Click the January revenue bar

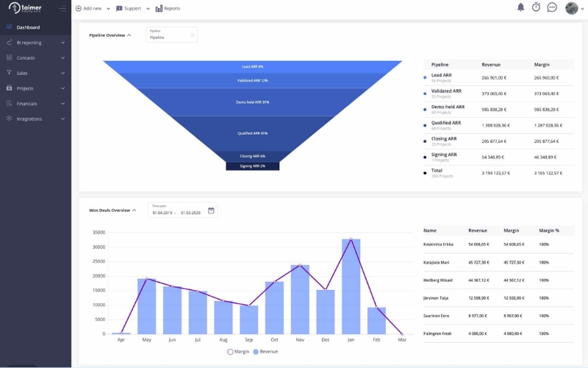[351, 287]
